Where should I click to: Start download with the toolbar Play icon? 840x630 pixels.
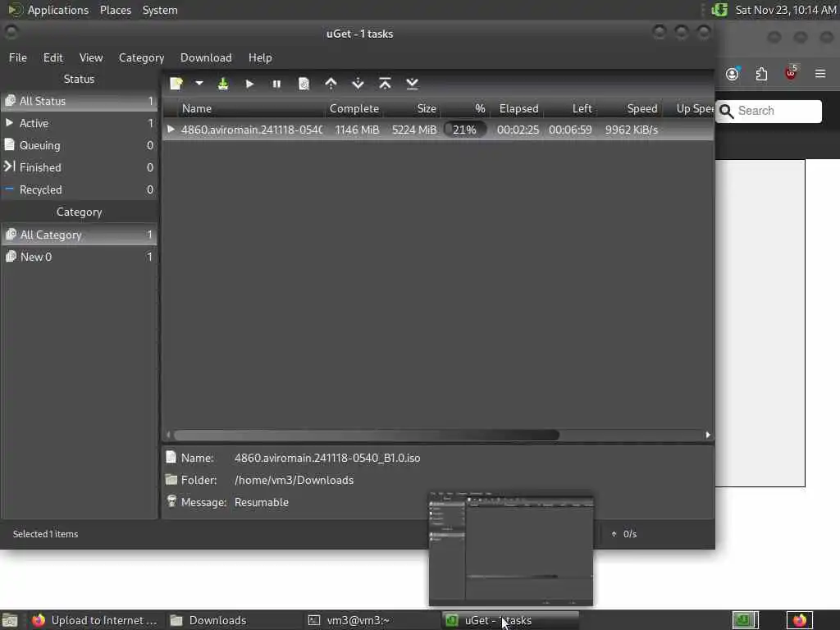click(249, 84)
